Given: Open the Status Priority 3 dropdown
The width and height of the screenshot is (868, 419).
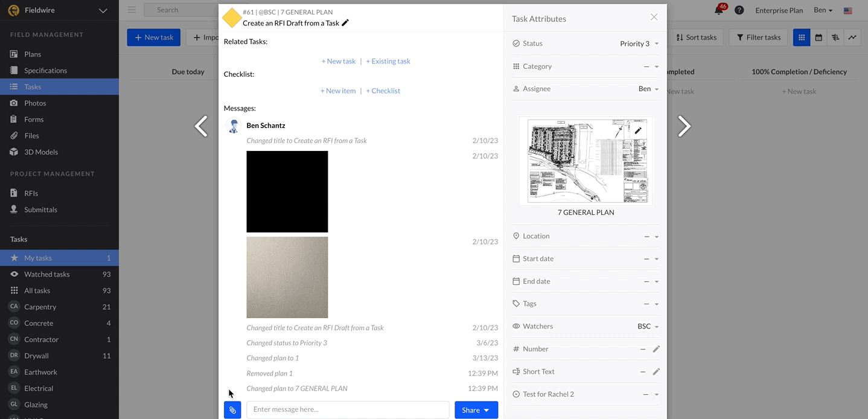Looking at the screenshot, I should point(639,43).
